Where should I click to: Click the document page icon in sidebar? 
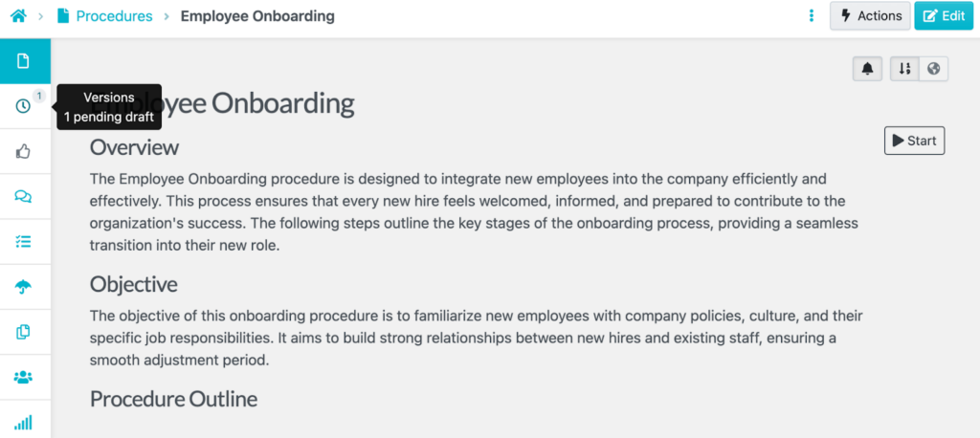click(24, 61)
